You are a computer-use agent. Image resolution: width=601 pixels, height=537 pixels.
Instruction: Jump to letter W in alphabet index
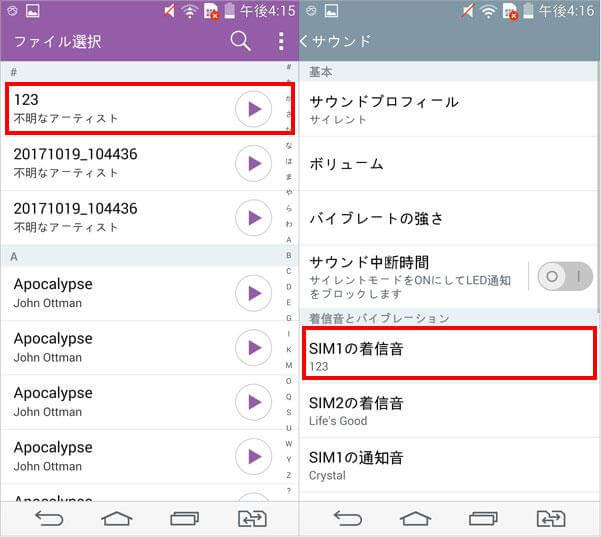coord(289,444)
